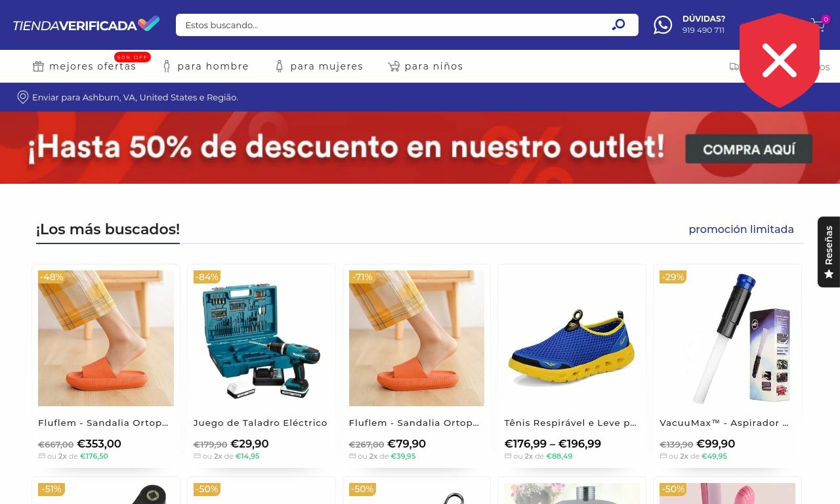Click the gift icon beside mejores ofertas

[x=39, y=66]
